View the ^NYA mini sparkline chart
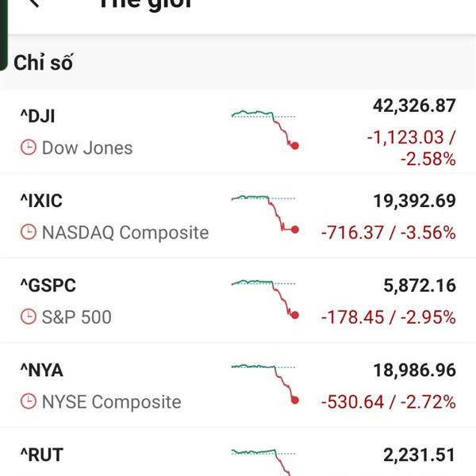476x476 pixels. [x=265, y=382]
